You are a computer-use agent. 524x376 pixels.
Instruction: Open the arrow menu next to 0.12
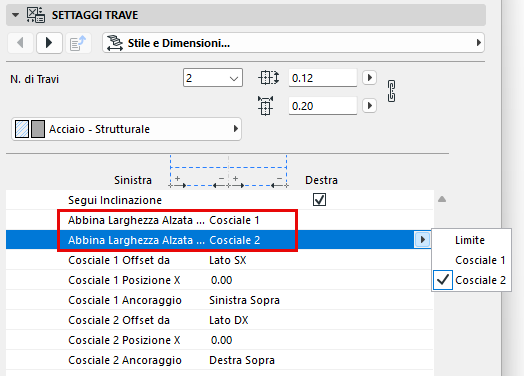(x=370, y=78)
